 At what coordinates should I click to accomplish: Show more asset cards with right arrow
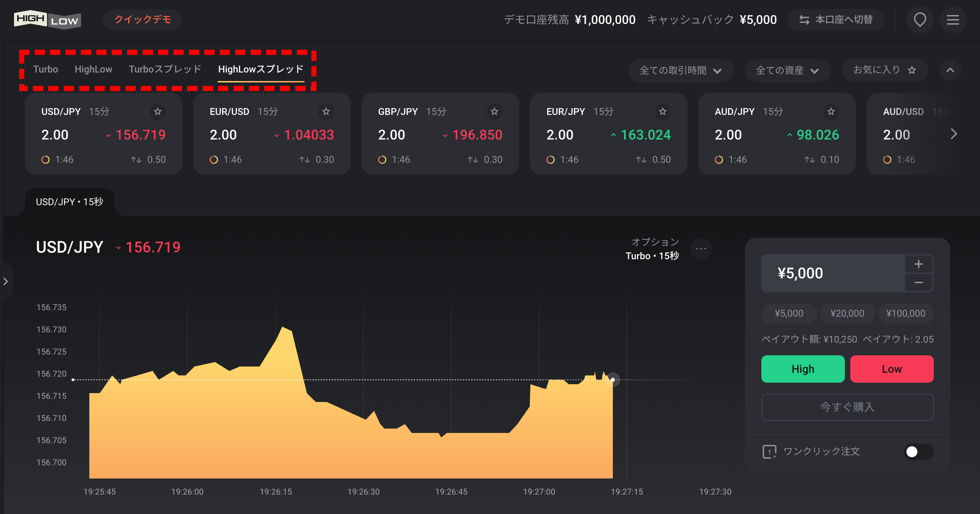(x=953, y=134)
